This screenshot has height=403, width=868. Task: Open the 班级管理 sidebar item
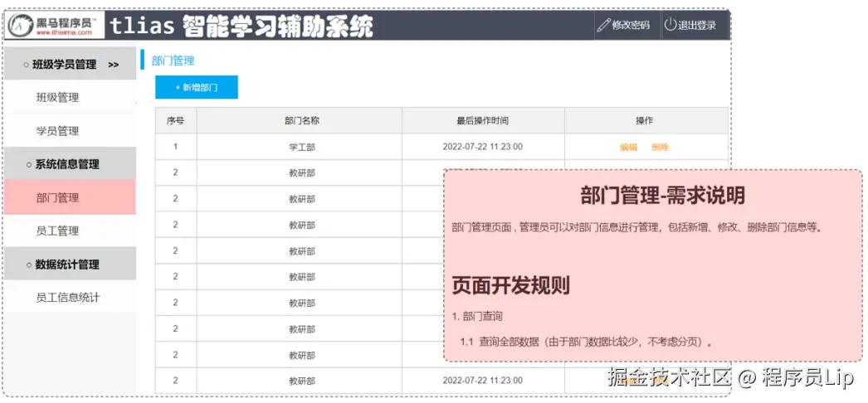57,98
